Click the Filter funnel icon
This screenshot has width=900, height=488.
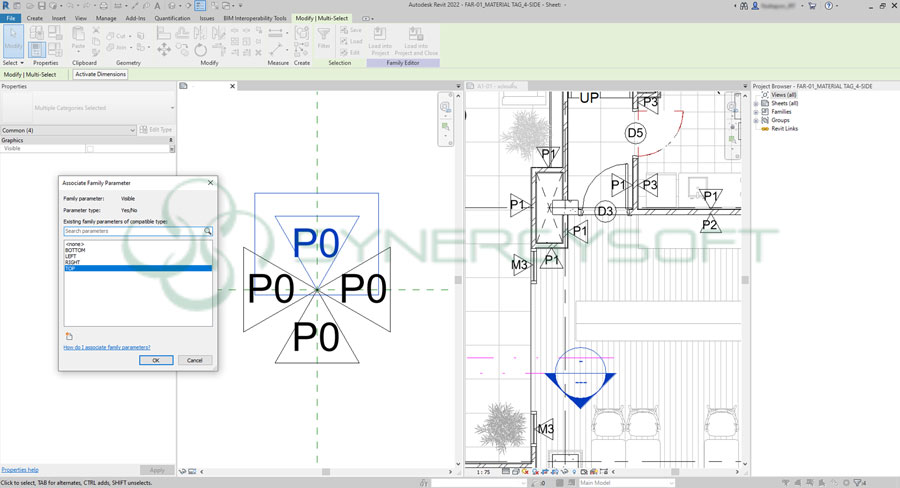324,37
